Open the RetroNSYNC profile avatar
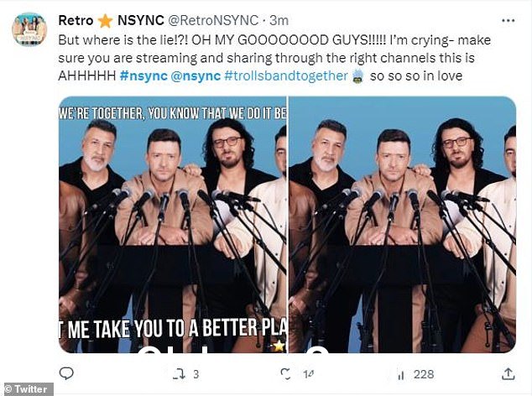This screenshot has height=396, width=532. click(x=29, y=29)
